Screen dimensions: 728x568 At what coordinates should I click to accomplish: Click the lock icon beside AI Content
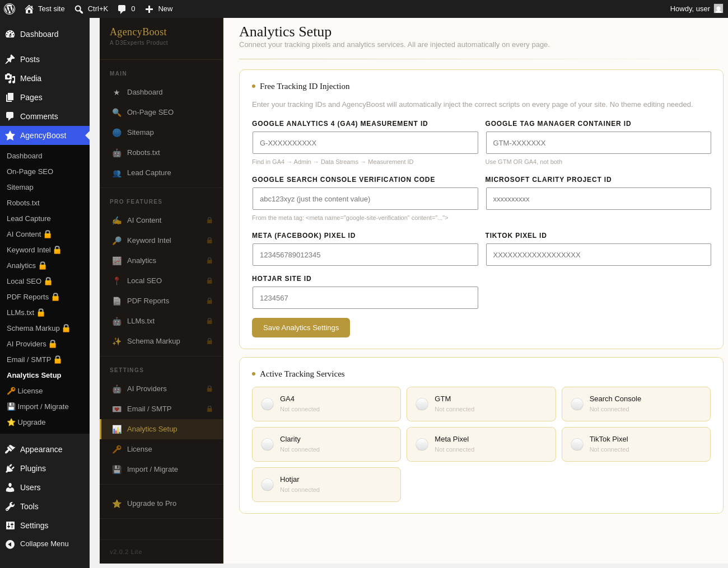[x=209, y=220]
